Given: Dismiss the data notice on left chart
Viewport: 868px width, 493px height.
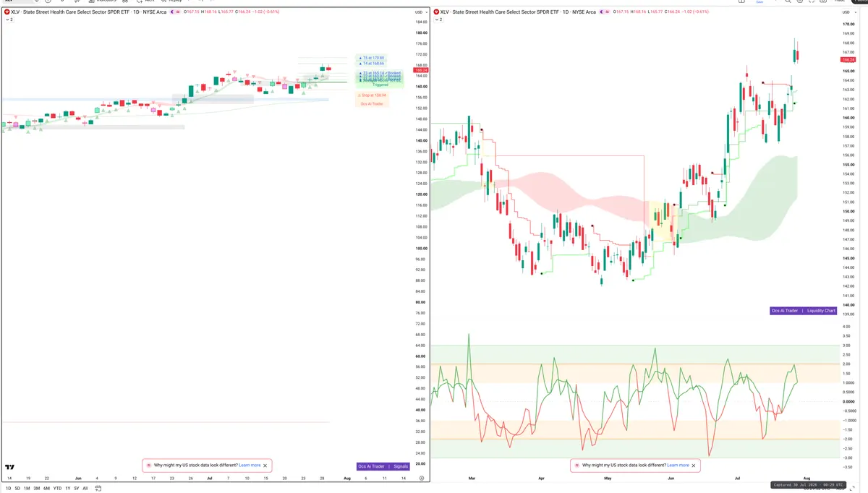Looking at the screenshot, I should pyautogui.click(x=265, y=466).
